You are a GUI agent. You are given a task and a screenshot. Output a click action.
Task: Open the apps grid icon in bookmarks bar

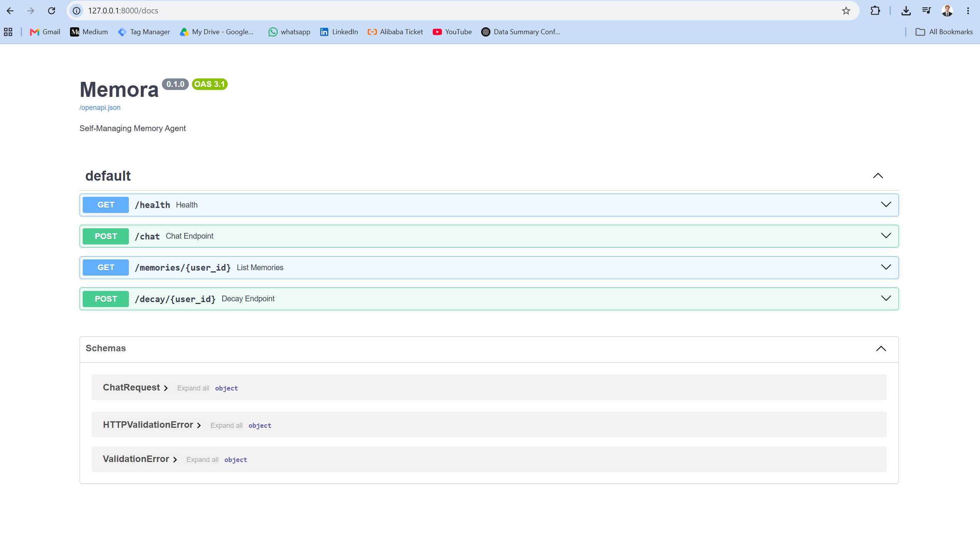click(8, 32)
